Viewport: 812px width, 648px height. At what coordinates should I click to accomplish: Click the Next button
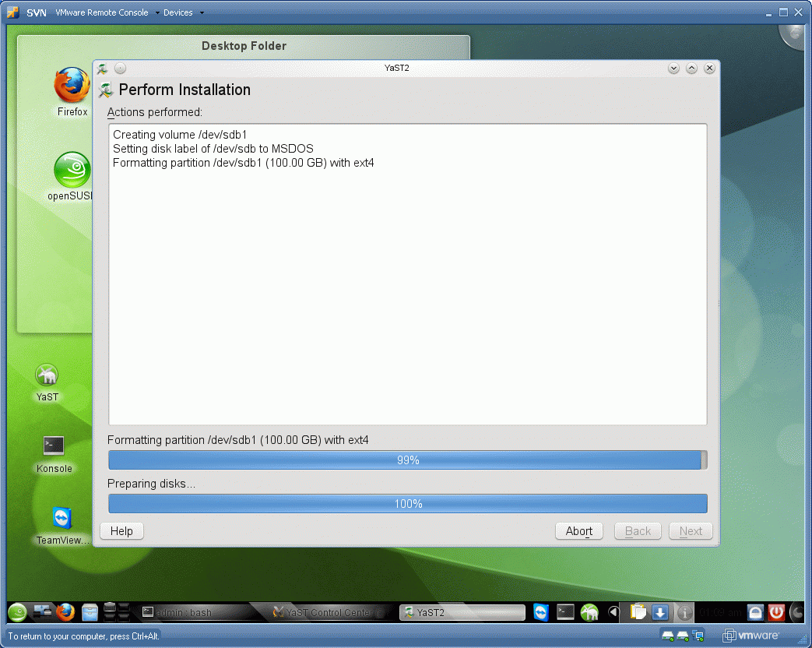[x=691, y=531]
